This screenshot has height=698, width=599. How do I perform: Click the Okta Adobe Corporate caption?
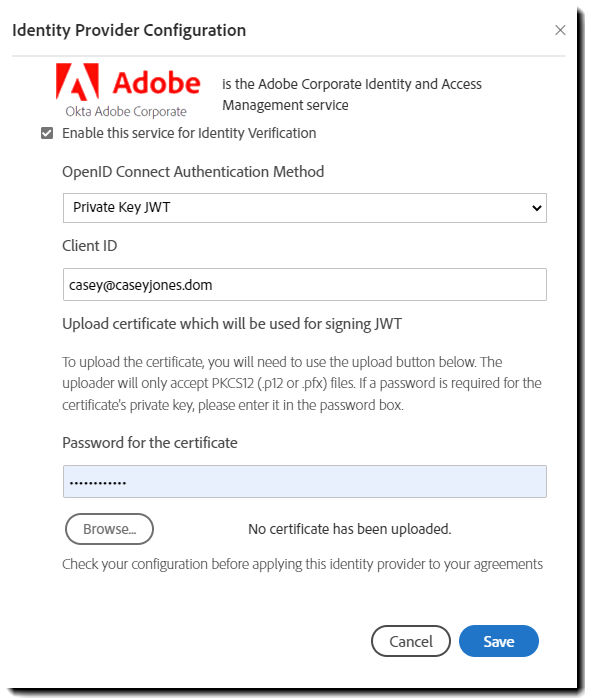pyautogui.click(x=126, y=111)
